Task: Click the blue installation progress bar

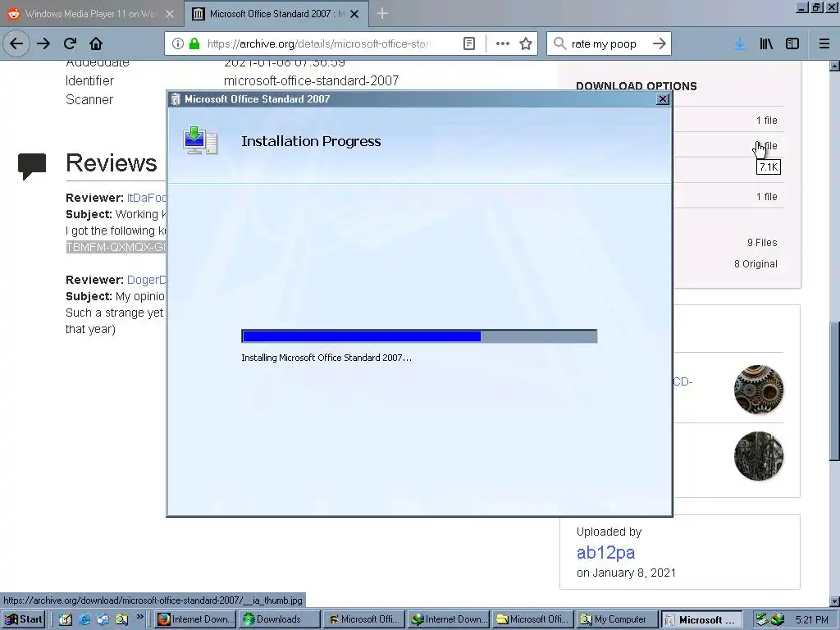Action: pyautogui.click(x=419, y=336)
